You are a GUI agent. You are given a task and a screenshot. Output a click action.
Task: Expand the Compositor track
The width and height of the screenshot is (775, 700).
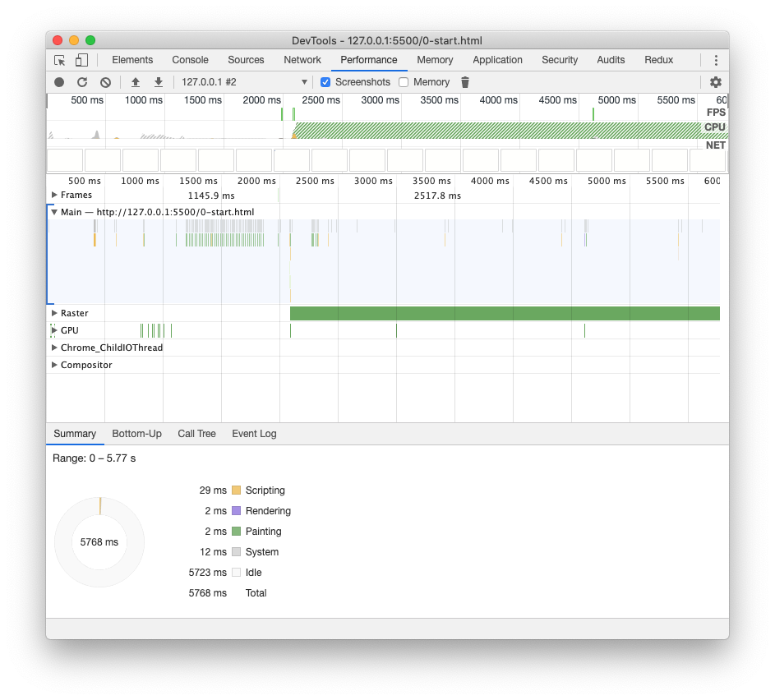(x=54, y=365)
